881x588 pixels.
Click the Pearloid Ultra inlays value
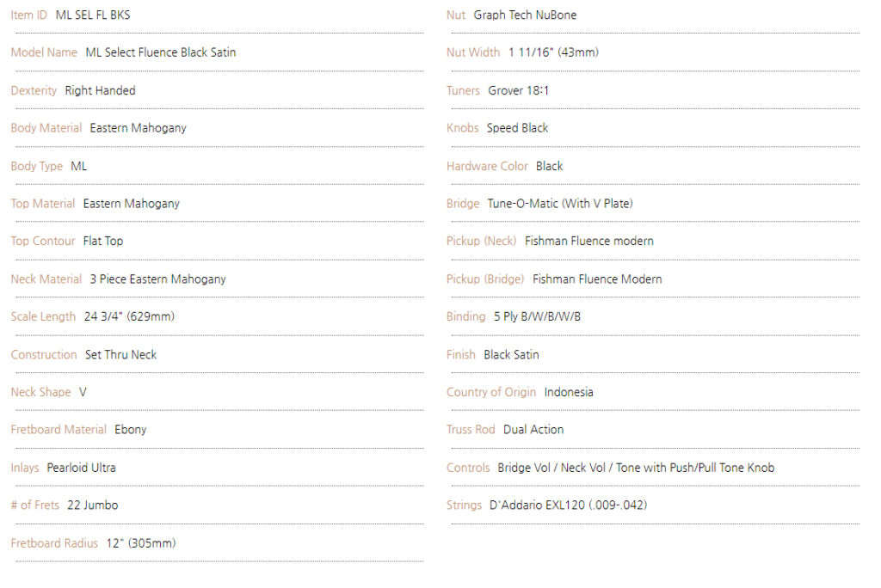tap(81, 468)
